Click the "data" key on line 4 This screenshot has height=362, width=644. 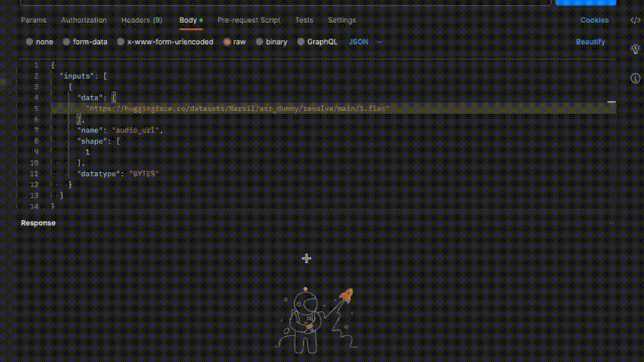90,98
